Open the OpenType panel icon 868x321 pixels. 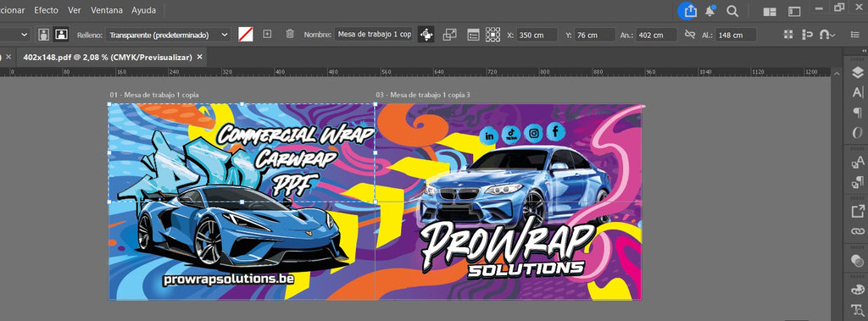click(x=858, y=133)
